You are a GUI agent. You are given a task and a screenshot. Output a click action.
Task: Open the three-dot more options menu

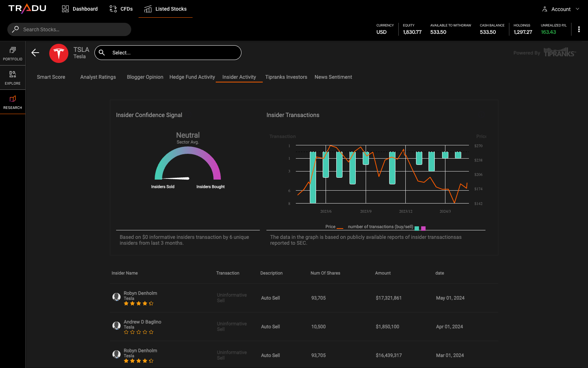click(x=579, y=29)
